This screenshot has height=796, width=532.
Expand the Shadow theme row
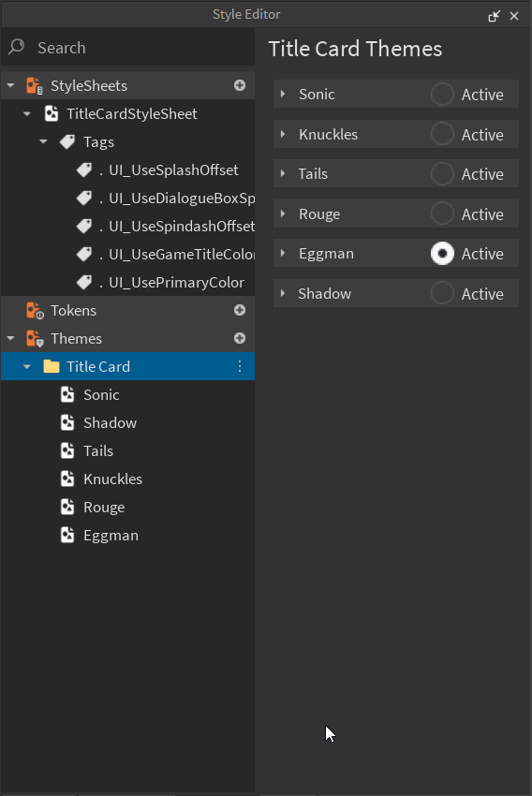(283, 293)
